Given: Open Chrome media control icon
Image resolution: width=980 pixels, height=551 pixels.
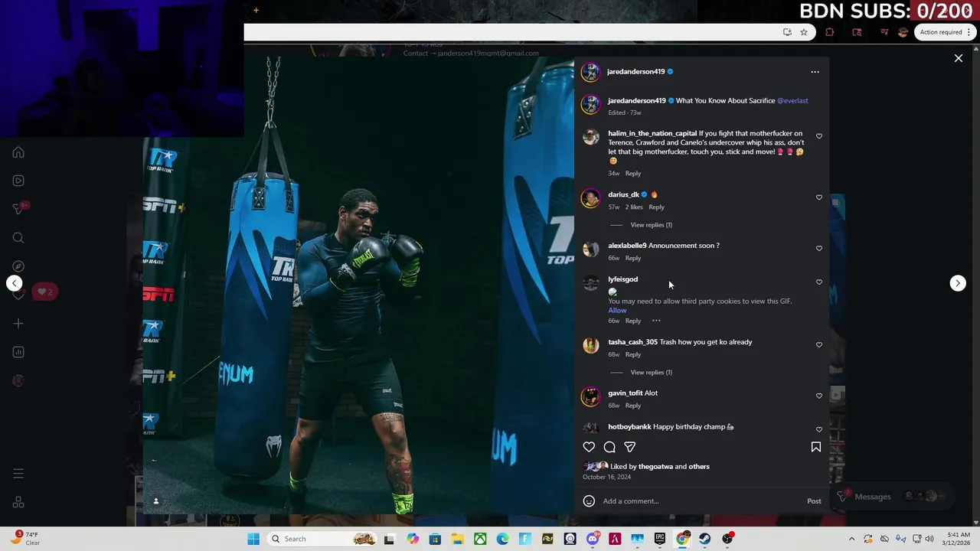Looking at the screenshot, I should pos(884,32).
